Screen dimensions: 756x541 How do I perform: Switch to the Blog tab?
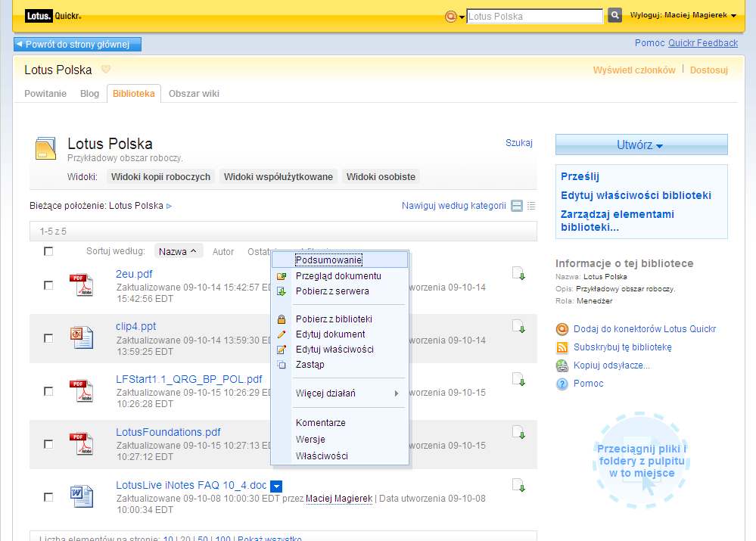point(89,94)
